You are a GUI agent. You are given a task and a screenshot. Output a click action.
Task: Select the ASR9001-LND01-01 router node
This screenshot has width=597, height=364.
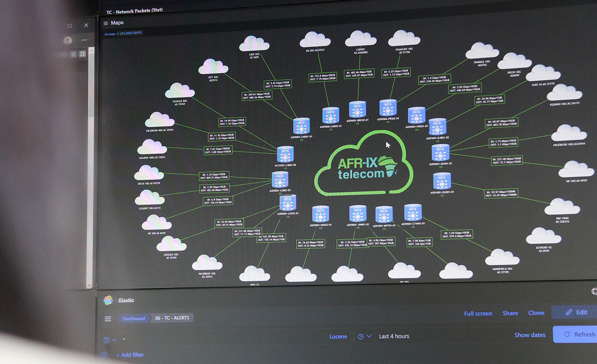pos(301,126)
